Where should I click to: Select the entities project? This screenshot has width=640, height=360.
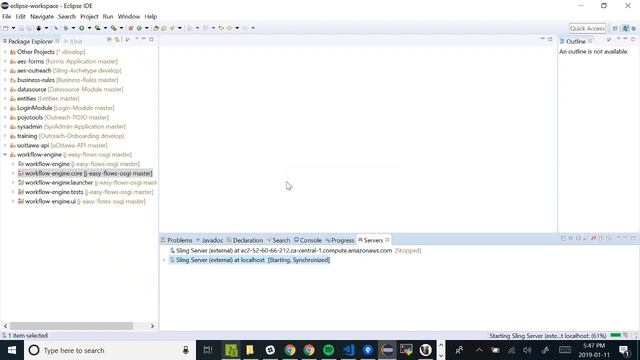tap(44, 99)
